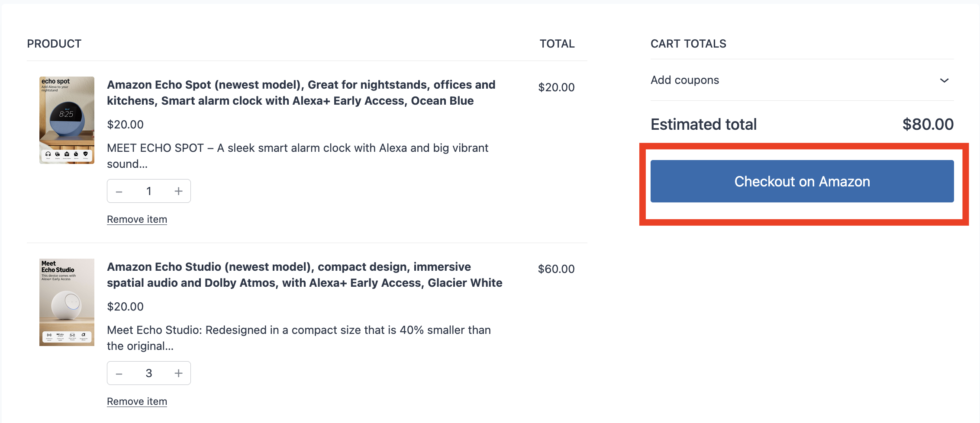Increase Echo Studio quantity with plus icon
980x423 pixels.
[178, 373]
